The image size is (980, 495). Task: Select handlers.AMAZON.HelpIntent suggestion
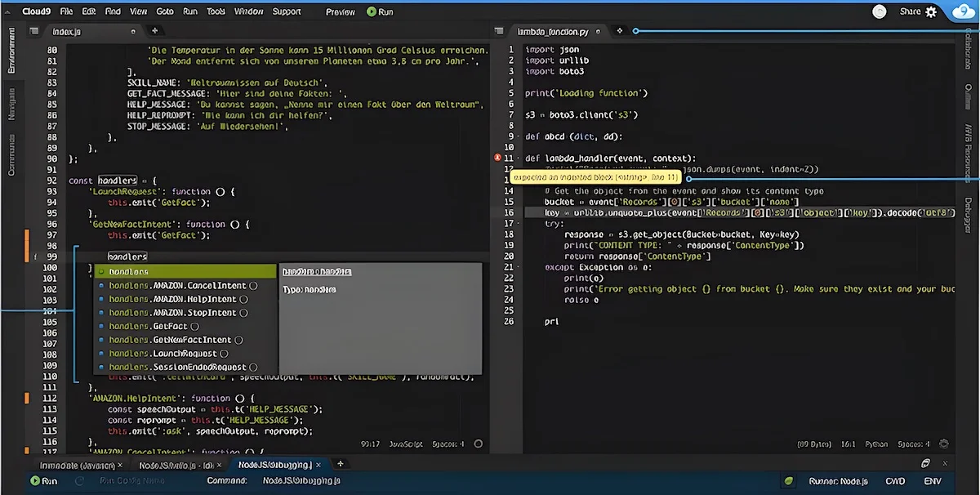point(185,299)
